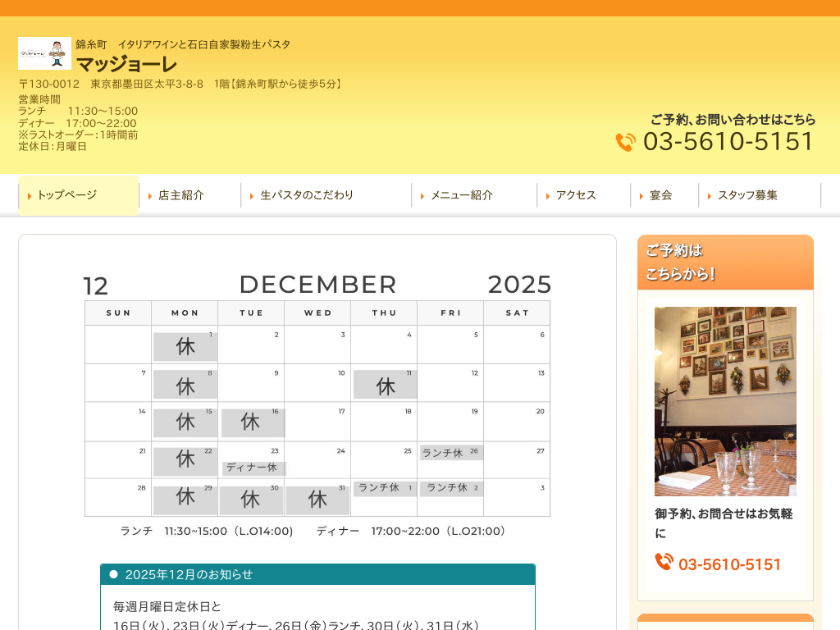Click the ディナー休 label on December 23
This screenshot has height=630, width=840.
click(253, 468)
